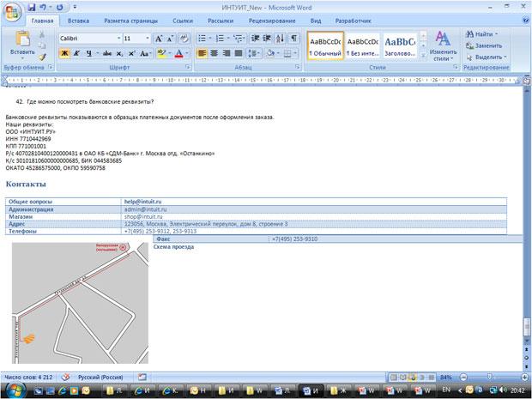Screen dimensions: 532x399
Task: Apply the Заголовок heading style
Action: pyautogui.click(x=400, y=45)
